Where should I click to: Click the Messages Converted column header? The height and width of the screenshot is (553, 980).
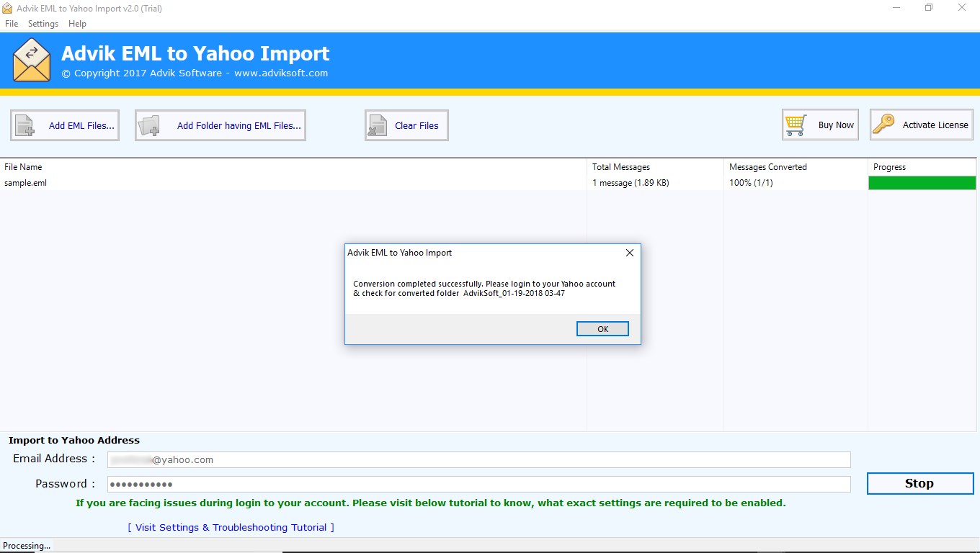[796, 166]
